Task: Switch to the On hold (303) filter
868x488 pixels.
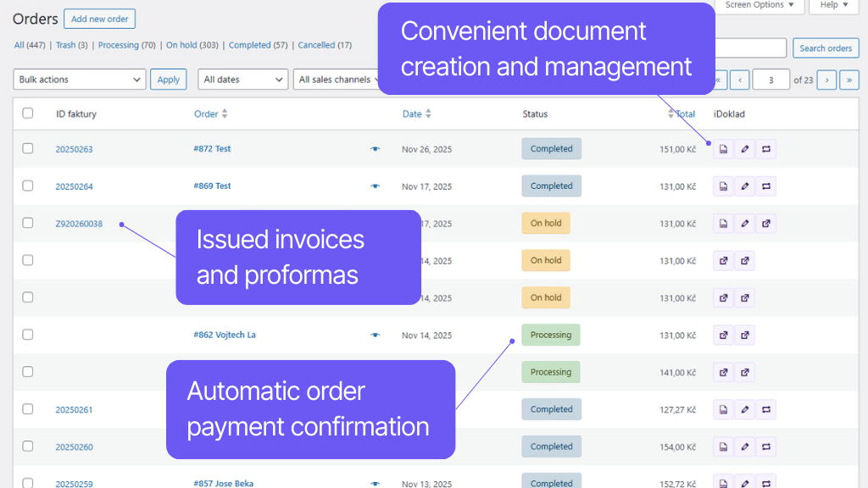Action: click(192, 44)
